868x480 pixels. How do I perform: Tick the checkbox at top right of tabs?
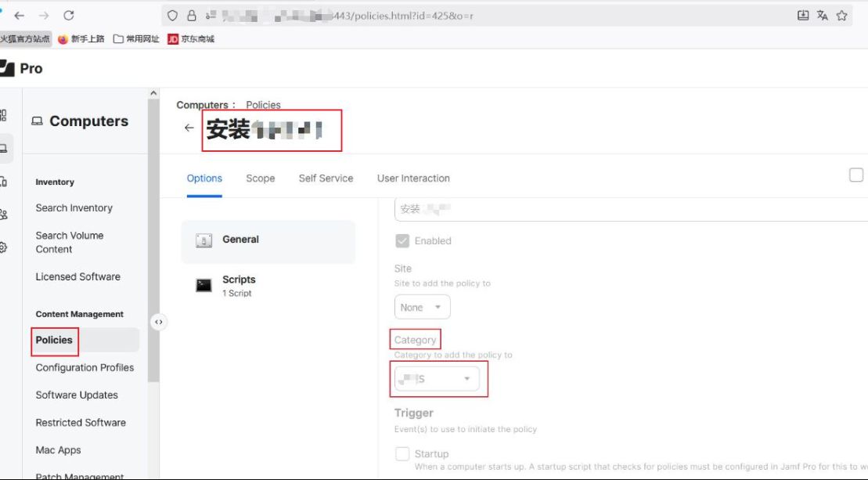tap(856, 175)
